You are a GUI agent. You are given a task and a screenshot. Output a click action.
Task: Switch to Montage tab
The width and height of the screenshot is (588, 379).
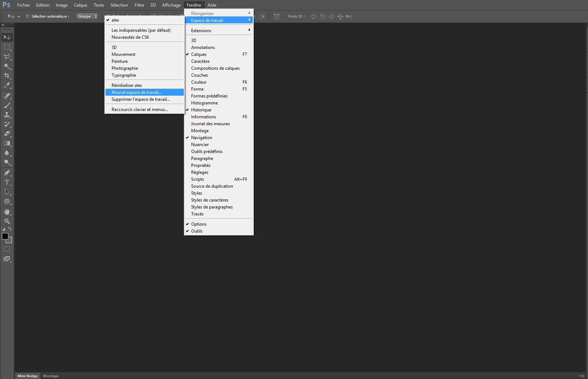coord(51,376)
